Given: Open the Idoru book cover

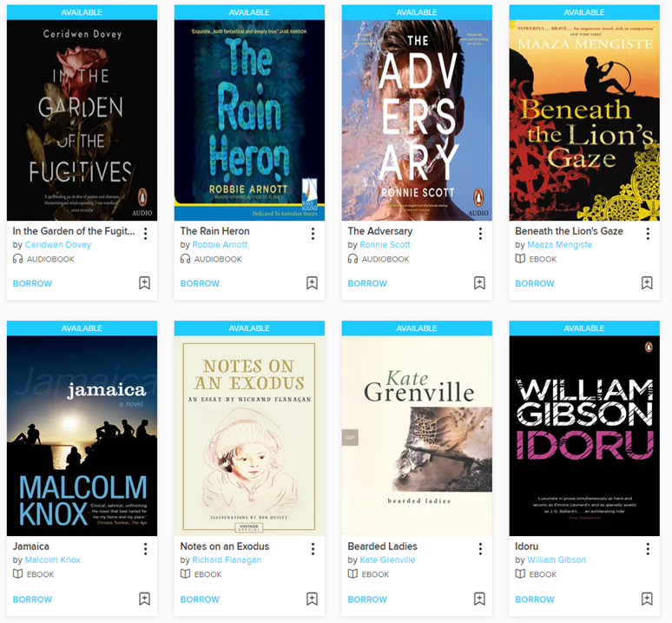Looking at the screenshot, I should (584, 435).
